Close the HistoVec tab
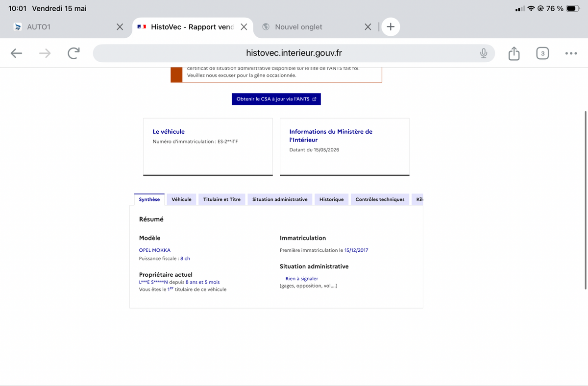The width and height of the screenshot is (588, 386). click(x=244, y=27)
